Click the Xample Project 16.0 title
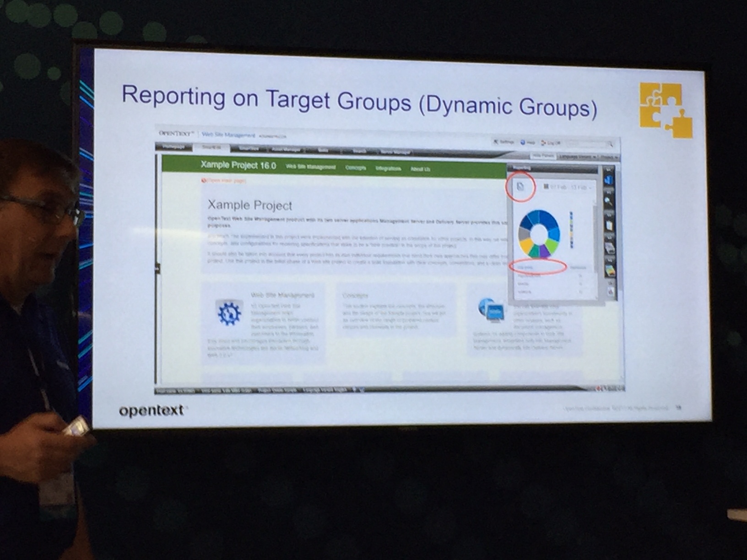747x560 pixels. (x=238, y=165)
